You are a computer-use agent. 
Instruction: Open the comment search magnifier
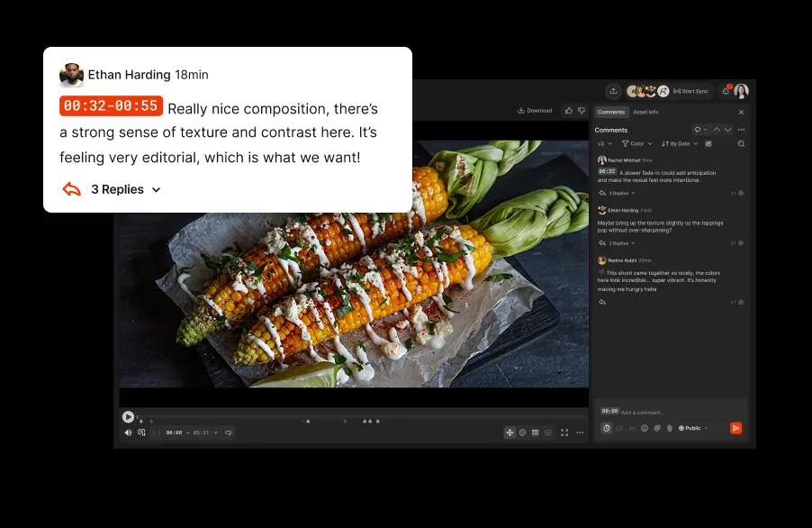[740, 144]
